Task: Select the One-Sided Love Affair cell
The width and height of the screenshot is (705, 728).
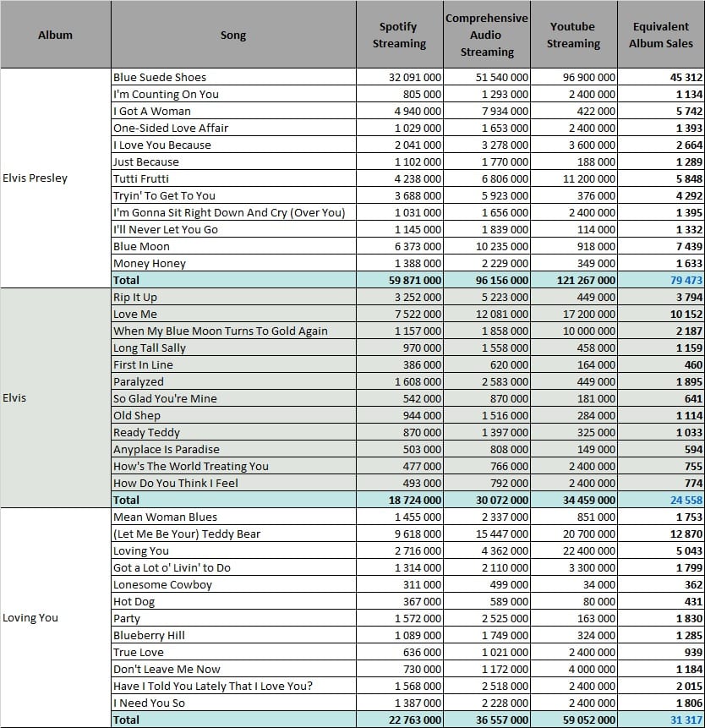Action: point(233,128)
